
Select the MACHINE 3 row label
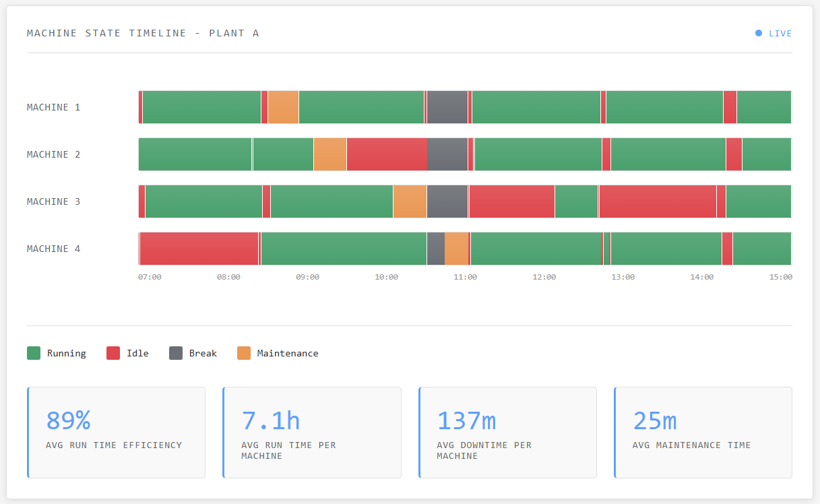53,201
